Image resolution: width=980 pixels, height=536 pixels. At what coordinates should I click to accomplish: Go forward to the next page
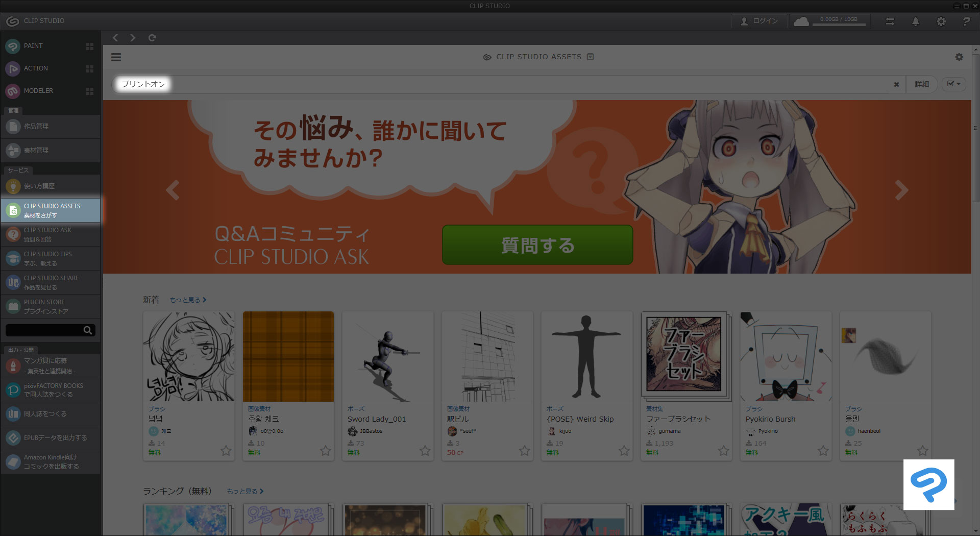pos(133,38)
